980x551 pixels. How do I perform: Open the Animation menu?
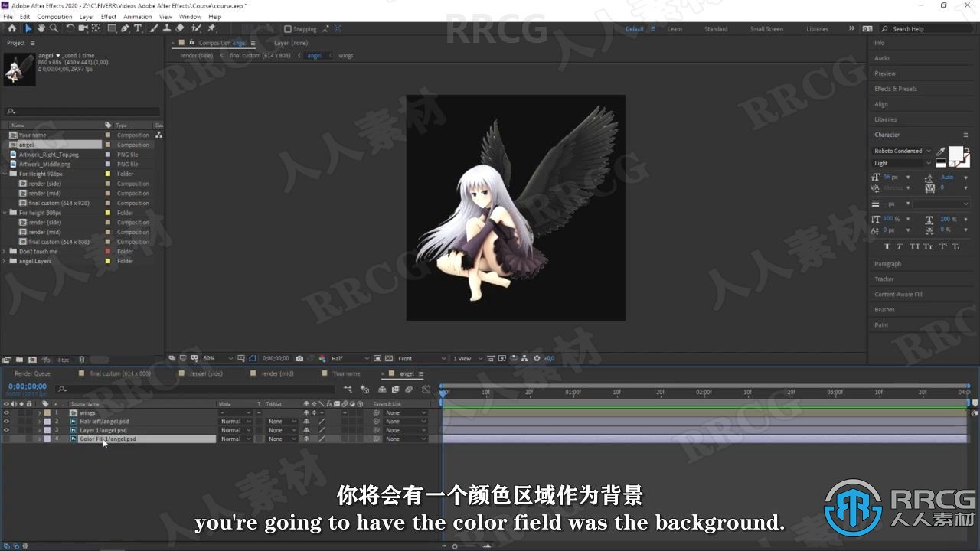pyautogui.click(x=138, y=16)
